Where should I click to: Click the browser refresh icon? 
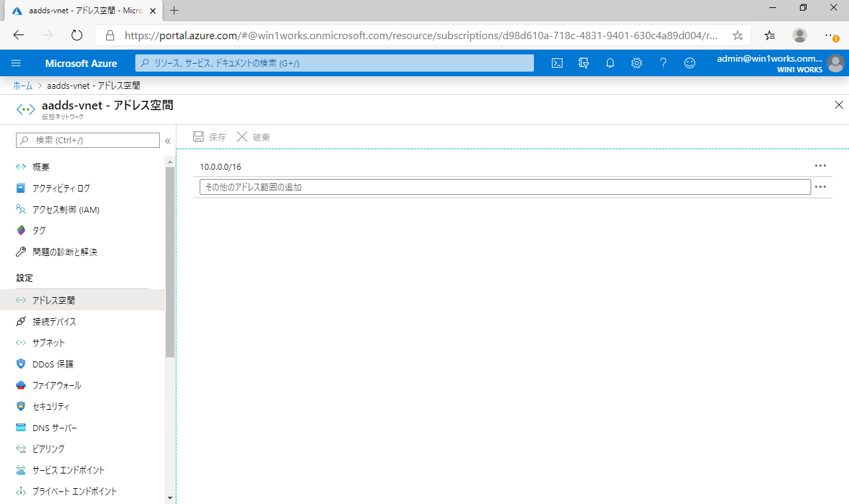click(76, 35)
